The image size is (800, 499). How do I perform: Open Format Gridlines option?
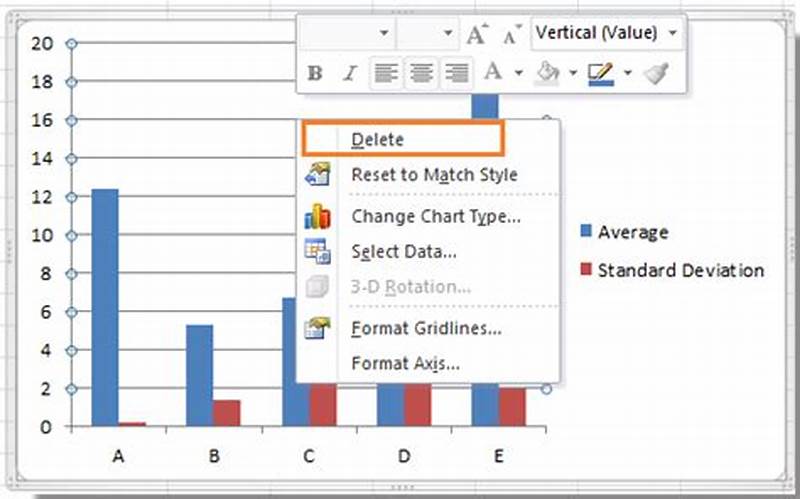click(426, 328)
